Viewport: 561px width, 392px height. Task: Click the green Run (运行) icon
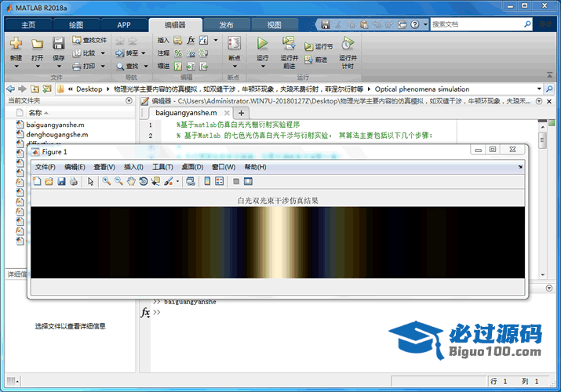(262, 43)
